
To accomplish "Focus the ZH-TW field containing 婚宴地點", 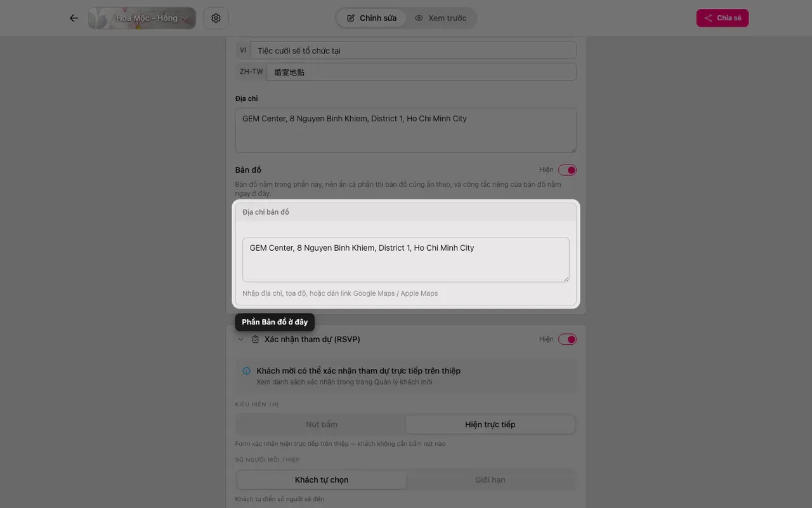I will [422, 72].
